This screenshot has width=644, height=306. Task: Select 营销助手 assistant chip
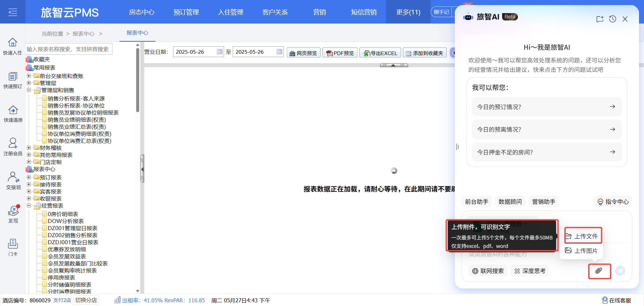[x=544, y=202]
